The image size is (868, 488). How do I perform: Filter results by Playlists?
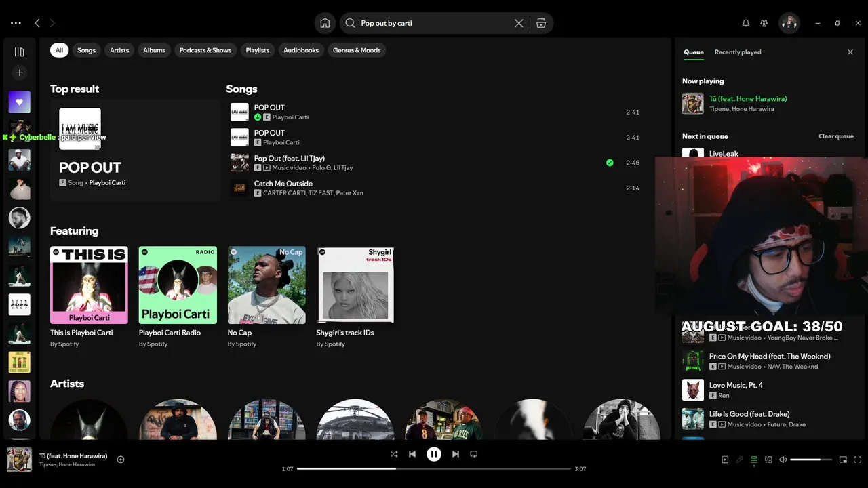click(258, 50)
